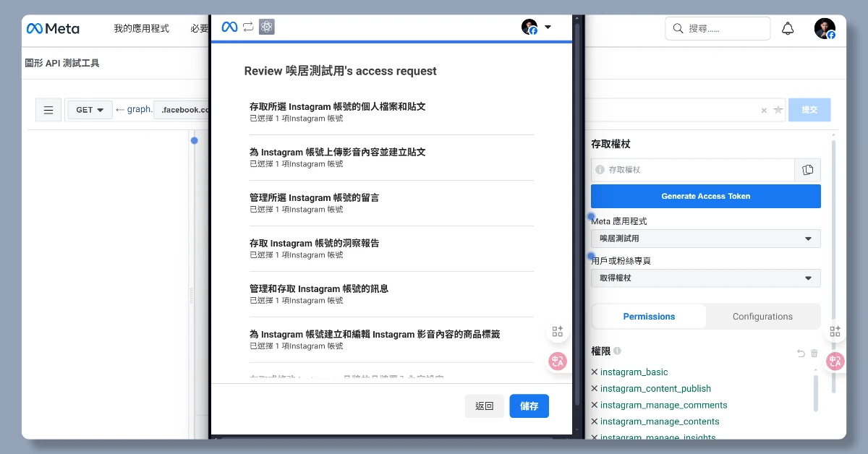Click the 搜尋 search field

click(x=718, y=29)
